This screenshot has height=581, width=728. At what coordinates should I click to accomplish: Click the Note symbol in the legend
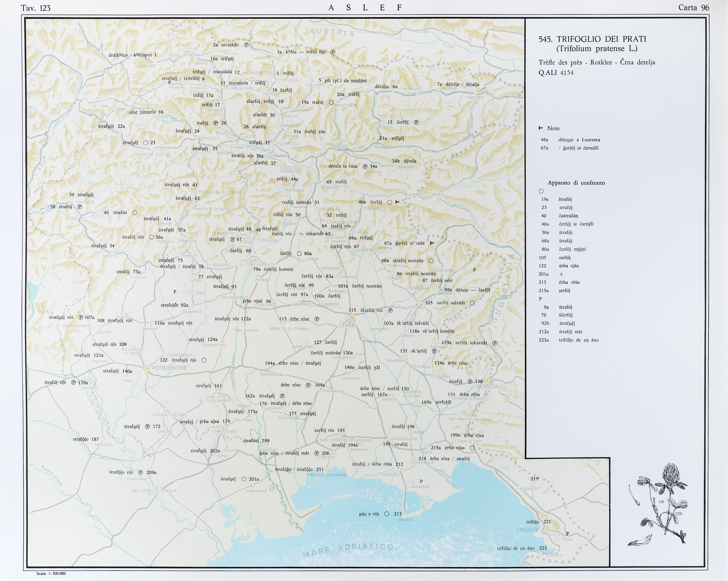(x=541, y=128)
